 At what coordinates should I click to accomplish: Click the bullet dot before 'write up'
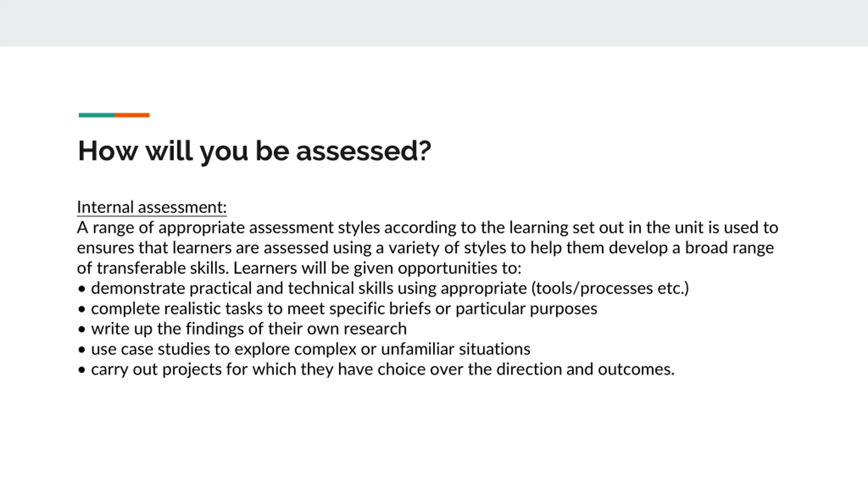pyautogui.click(x=81, y=330)
